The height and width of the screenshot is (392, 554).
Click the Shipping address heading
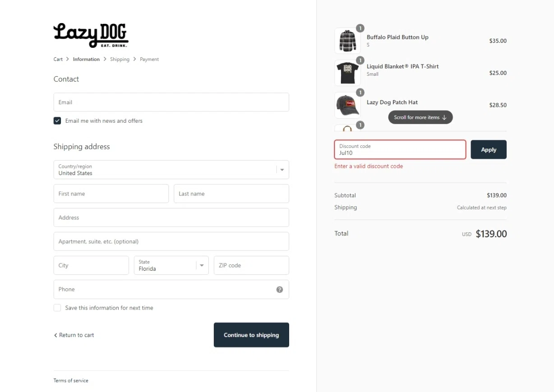(82, 147)
